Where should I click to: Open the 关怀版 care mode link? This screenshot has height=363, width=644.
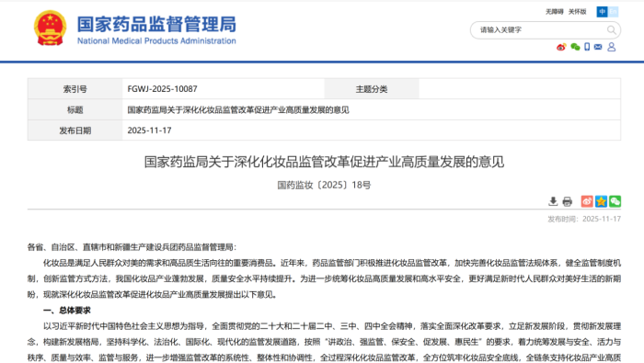pos(577,11)
